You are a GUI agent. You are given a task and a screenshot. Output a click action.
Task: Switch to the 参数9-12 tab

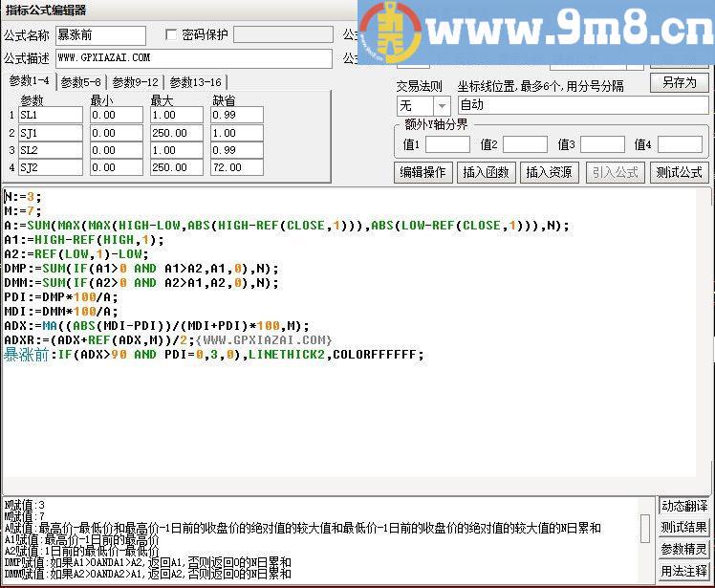click(135, 82)
